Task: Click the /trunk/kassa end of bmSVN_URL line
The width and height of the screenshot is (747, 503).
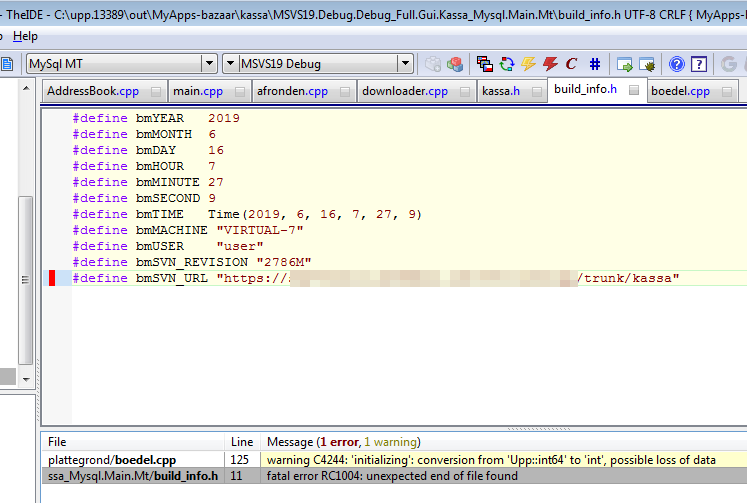Action: [x=627, y=278]
